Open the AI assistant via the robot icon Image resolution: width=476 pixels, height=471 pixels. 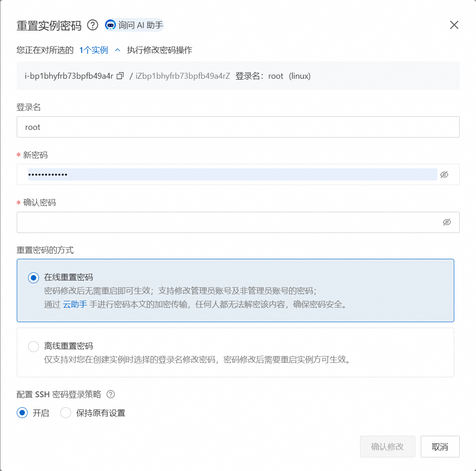(110, 25)
